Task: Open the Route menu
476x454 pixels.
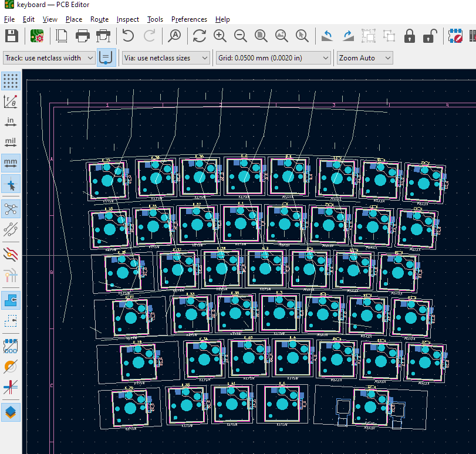Action: pos(99,19)
